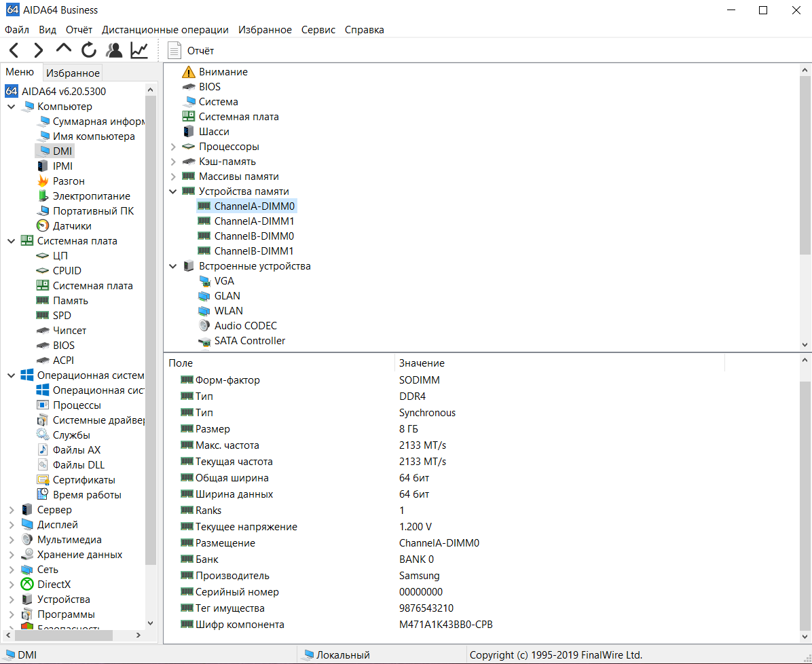Expand the Мультимедиа tree node
This screenshot has height=664, width=812.
tap(12, 540)
